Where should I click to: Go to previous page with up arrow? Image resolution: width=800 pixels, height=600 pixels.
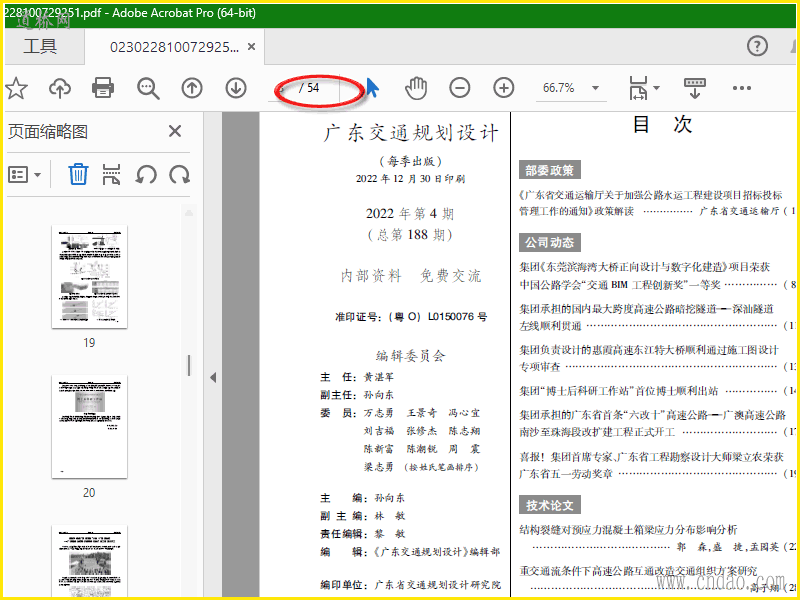coord(192,88)
